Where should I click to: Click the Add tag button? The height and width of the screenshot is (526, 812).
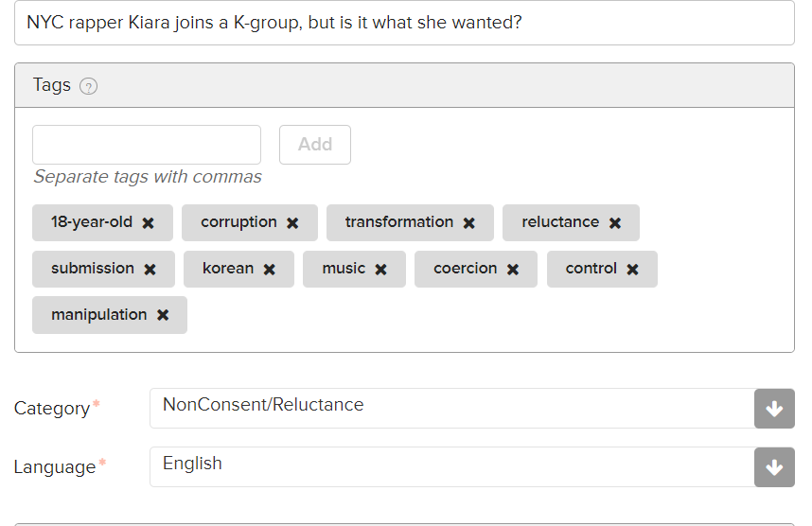click(315, 145)
